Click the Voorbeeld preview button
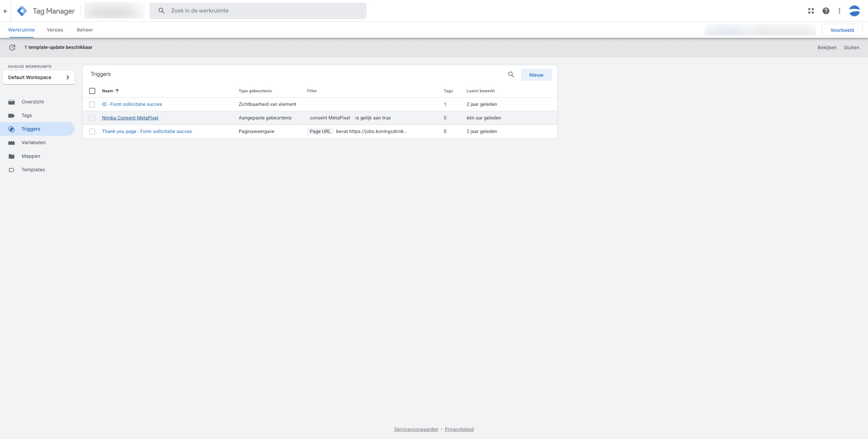 point(842,30)
